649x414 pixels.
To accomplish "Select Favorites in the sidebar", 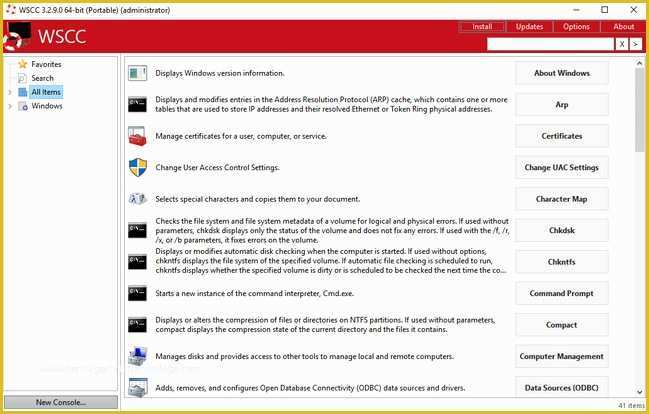I will (x=46, y=64).
